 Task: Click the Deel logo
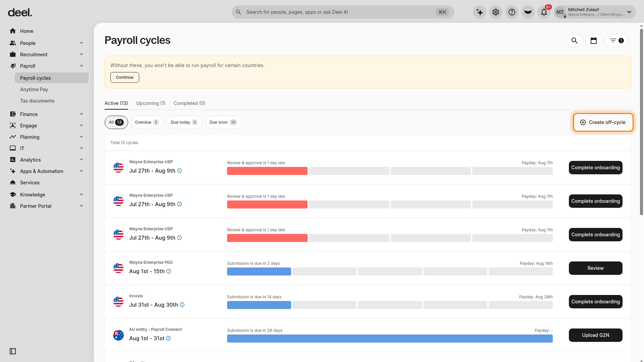[x=20, y=13]
